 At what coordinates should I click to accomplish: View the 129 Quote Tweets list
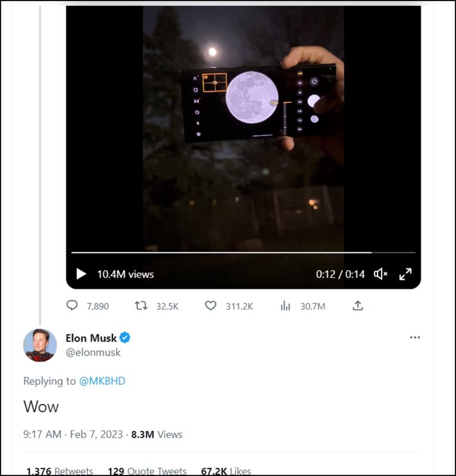pyautogui.click(x=147, y=471)
